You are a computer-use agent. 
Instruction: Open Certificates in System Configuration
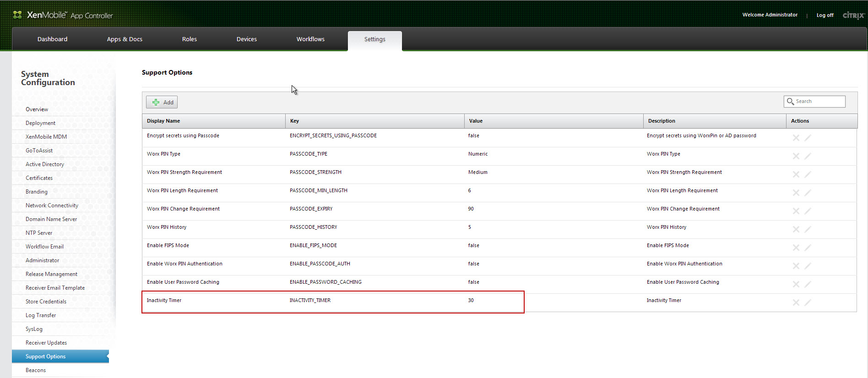point(39,178)
